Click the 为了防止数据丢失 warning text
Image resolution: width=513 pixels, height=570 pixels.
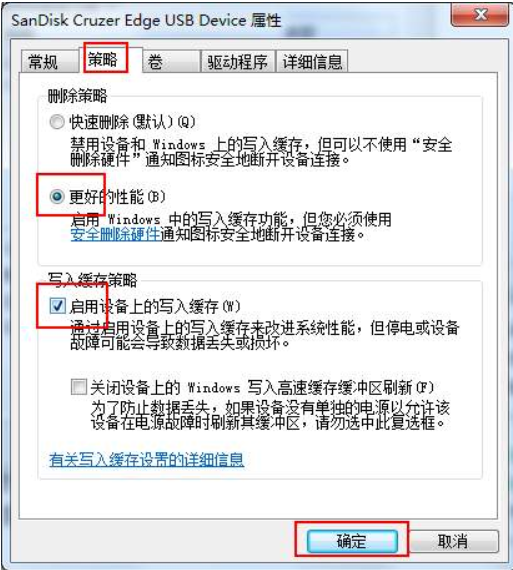[270, 415]
